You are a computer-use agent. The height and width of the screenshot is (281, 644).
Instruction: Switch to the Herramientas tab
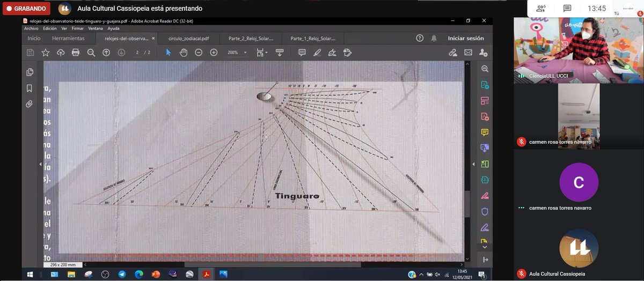point(68,38)
